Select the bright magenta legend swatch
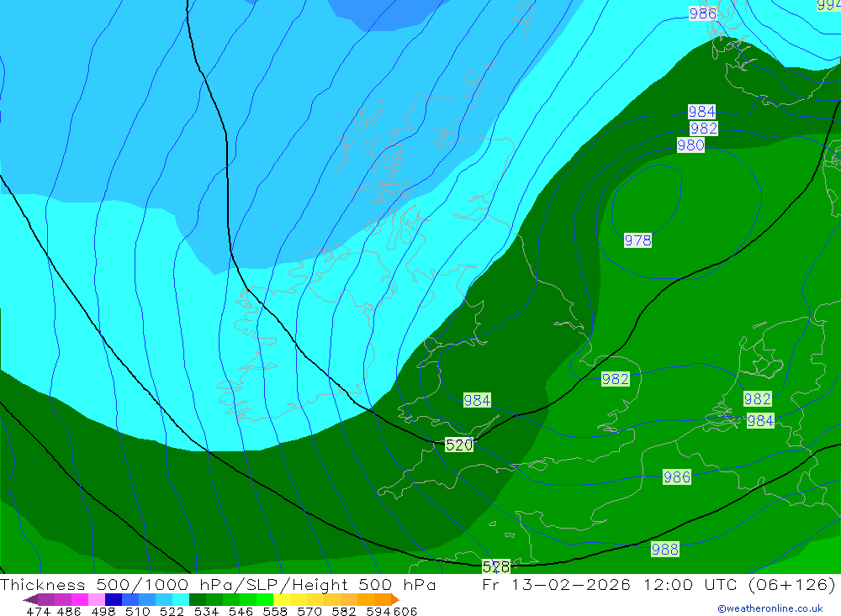841x616 pixels. pos(79,599)
